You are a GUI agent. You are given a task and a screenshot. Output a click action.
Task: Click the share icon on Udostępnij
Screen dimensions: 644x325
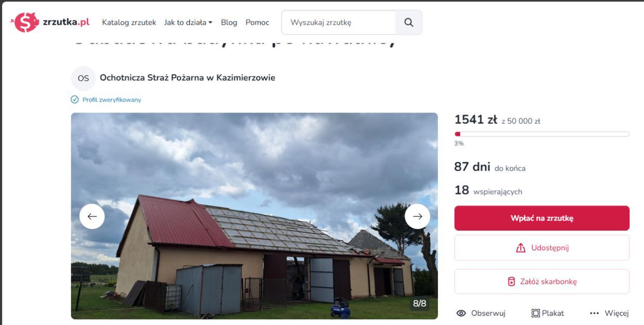[522, 247]
